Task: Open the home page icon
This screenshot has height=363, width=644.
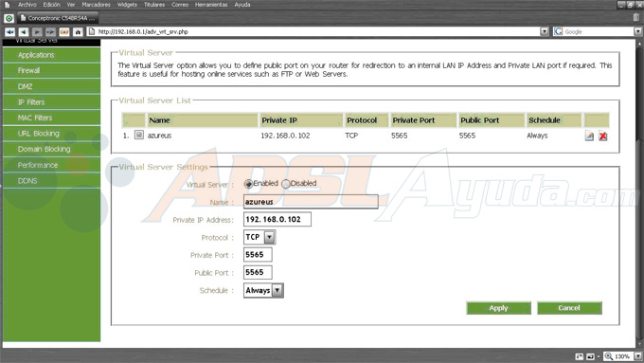Action: (78, 31)
